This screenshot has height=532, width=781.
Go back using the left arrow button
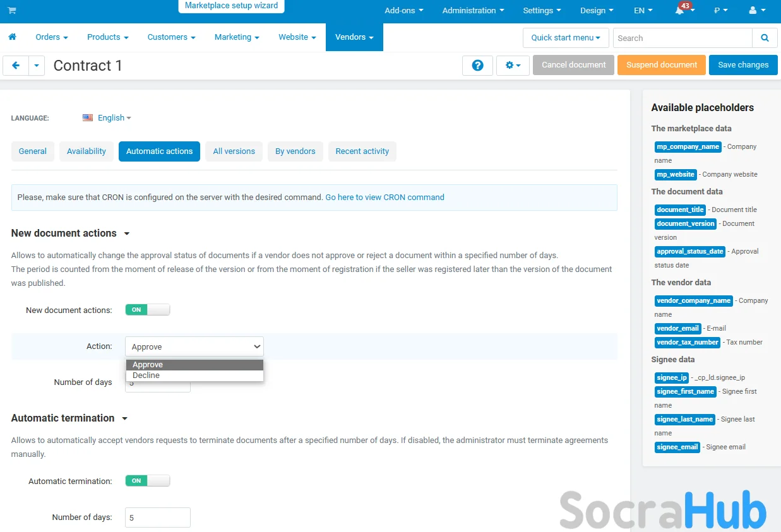[x=16, y=65]
